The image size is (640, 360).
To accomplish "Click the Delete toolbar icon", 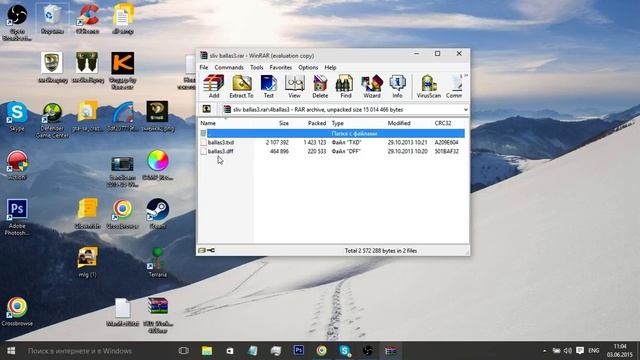I will (x=320, y=87).
